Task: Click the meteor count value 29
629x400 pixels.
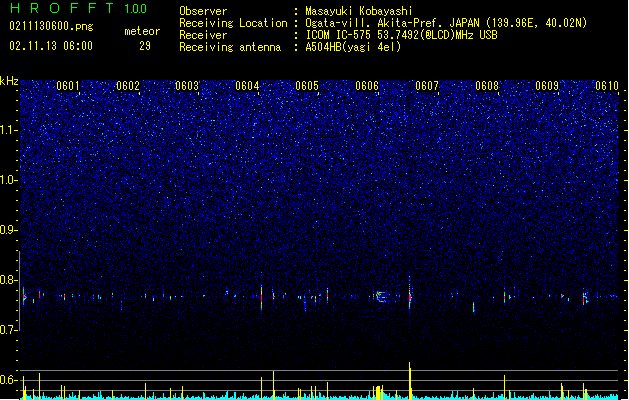Action: coord(145,46)
